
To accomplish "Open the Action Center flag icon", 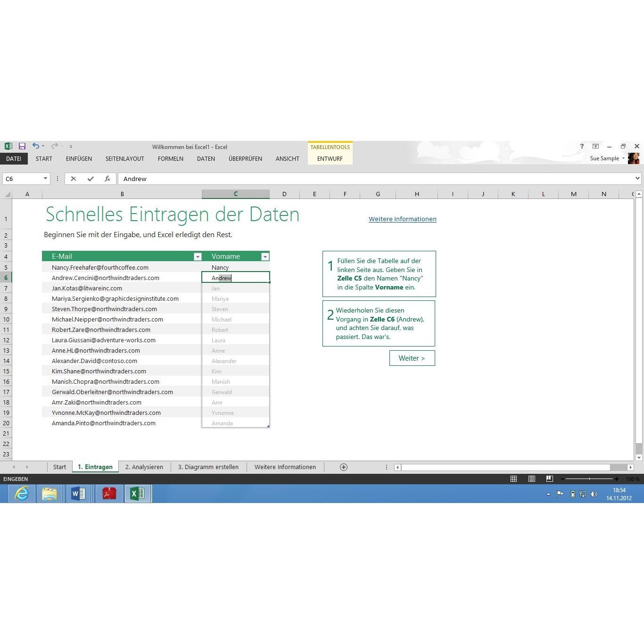I will tap(560, 494).
